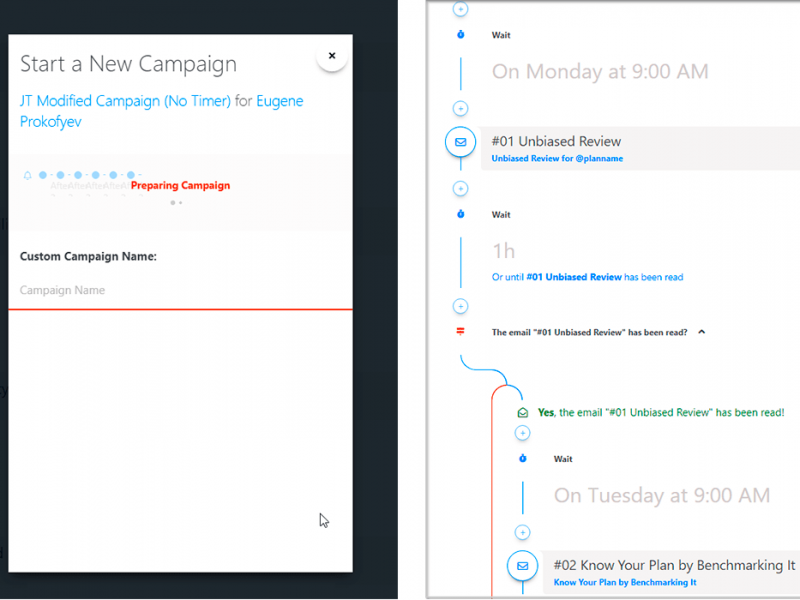Click the timer icon beside the Monday wait step
800x600 pixels.
click(x=460, y=35)
